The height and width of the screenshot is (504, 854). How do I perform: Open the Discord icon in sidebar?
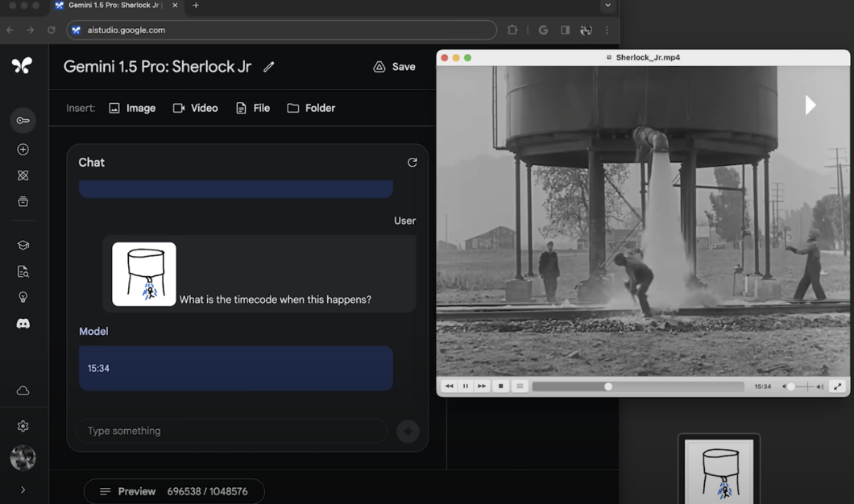click(23, 324)
